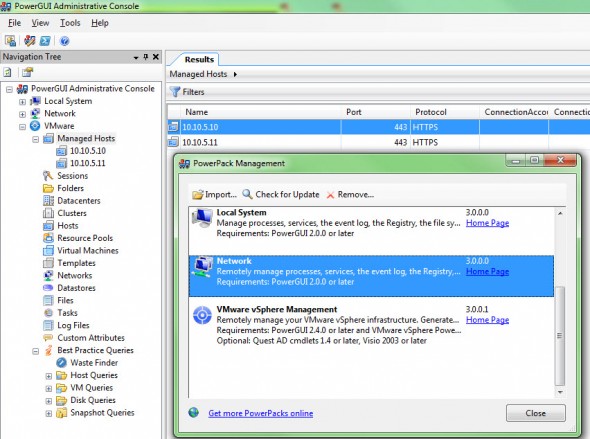Open the Log Files node
The width and height of the screenshot is (590, 439).
[x=73, y=325]
